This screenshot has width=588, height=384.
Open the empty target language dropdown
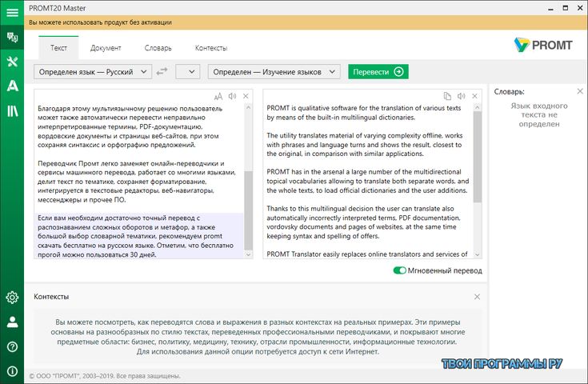[187, 72]
